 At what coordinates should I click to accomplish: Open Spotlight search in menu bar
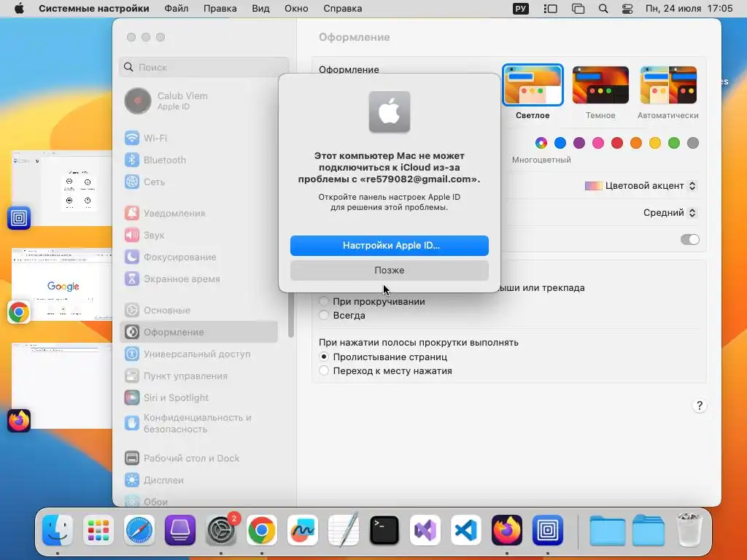point(603,9)
